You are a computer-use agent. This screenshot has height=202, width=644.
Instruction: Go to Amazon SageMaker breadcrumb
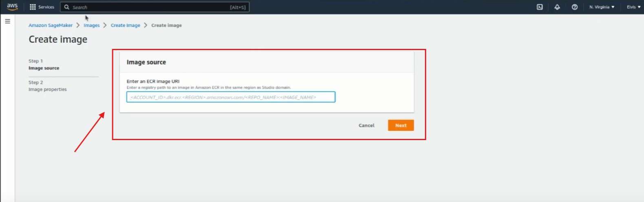(51, 25)
